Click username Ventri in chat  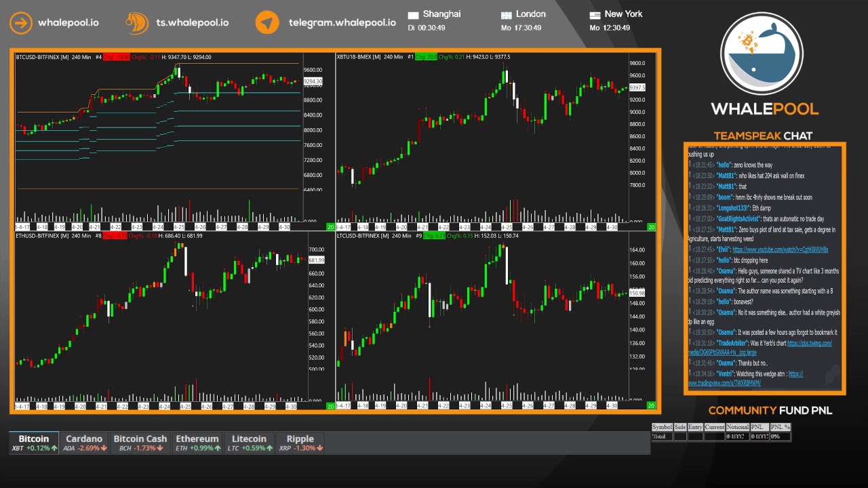725,374
